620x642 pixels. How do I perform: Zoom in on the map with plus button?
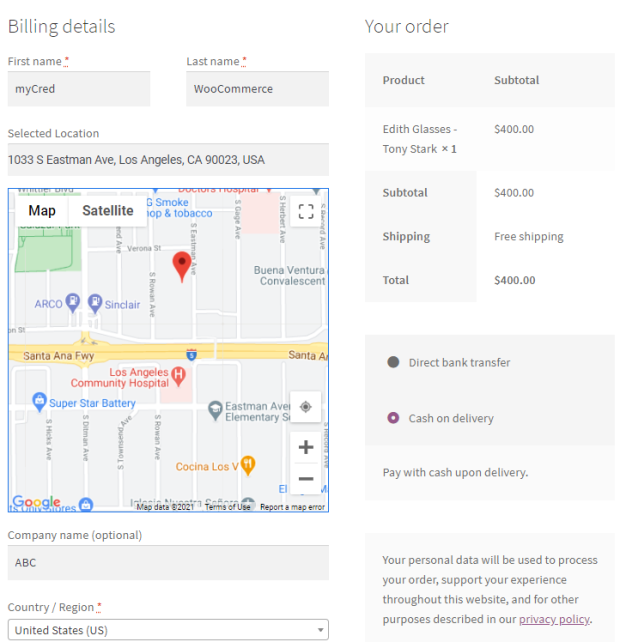305,447
